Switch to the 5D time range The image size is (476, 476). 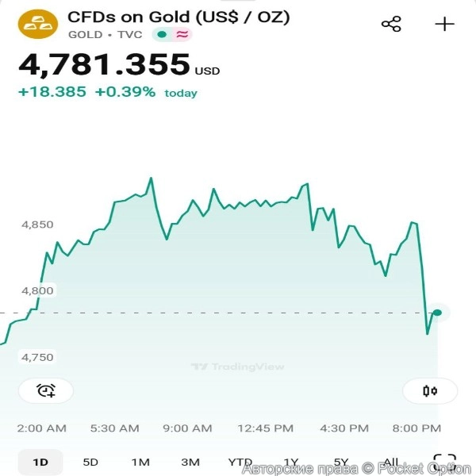[90, 462]
